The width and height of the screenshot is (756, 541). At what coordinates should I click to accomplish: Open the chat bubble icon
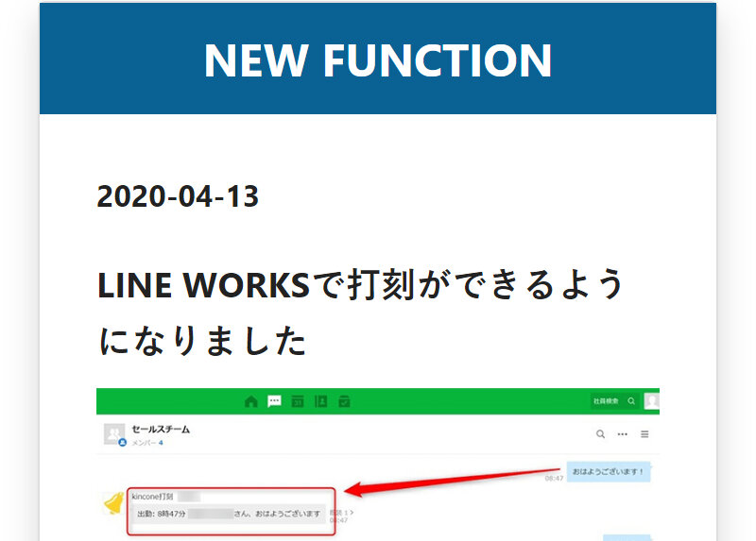(274, 401)
